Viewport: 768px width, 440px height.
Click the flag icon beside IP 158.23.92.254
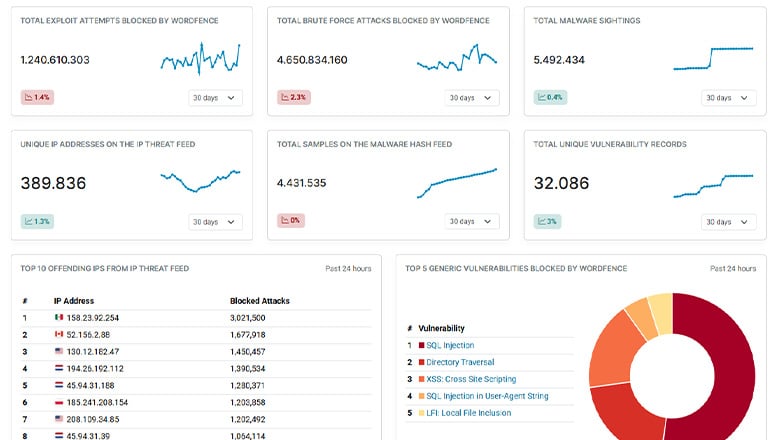pyautogui.click(x=59, y=317)
